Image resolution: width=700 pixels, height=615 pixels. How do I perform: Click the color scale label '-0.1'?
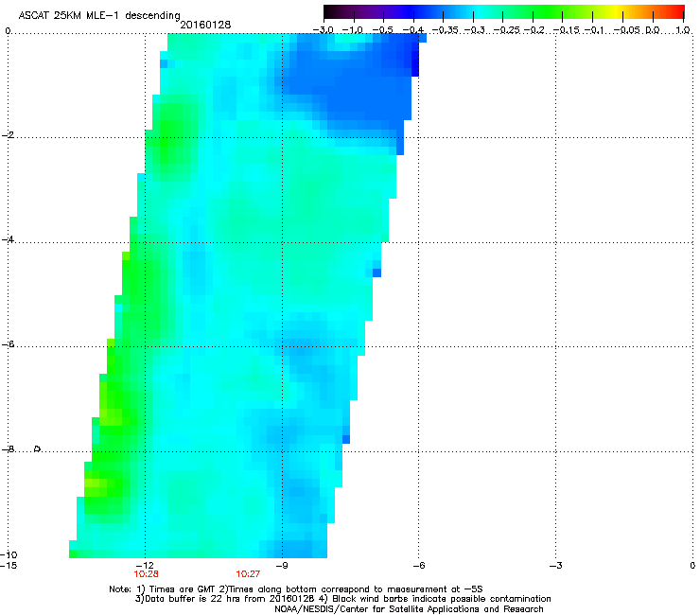tap(594, 30)
